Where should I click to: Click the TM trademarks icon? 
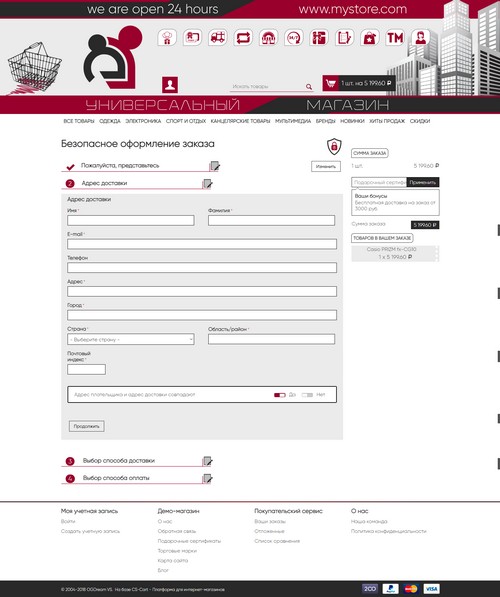click(x=395, y=38)
